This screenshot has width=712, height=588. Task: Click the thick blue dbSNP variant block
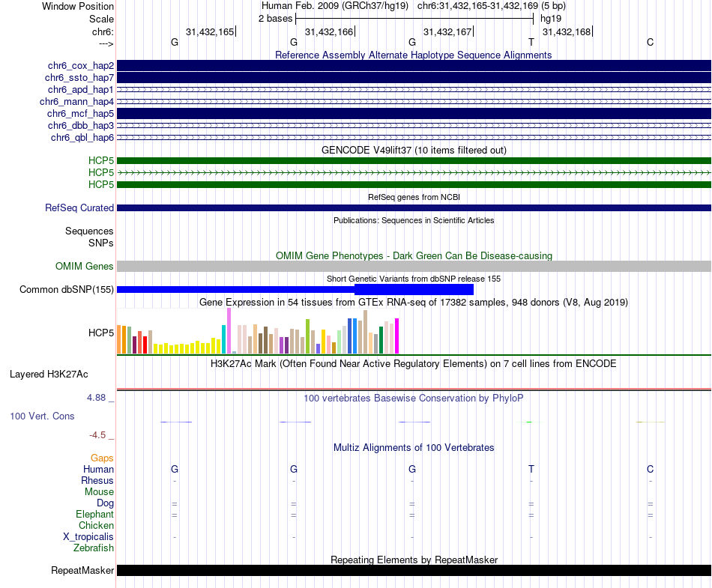[x=414, y=289]
